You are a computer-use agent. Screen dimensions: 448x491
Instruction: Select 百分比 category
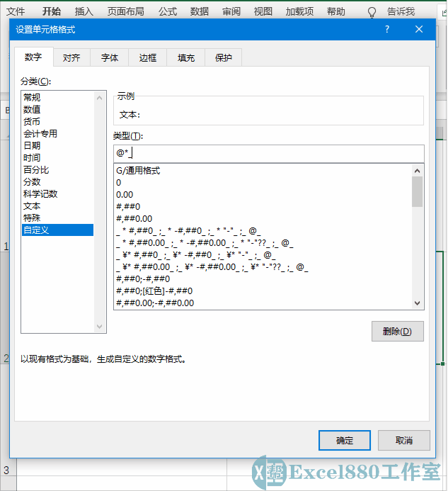point(57,170)
